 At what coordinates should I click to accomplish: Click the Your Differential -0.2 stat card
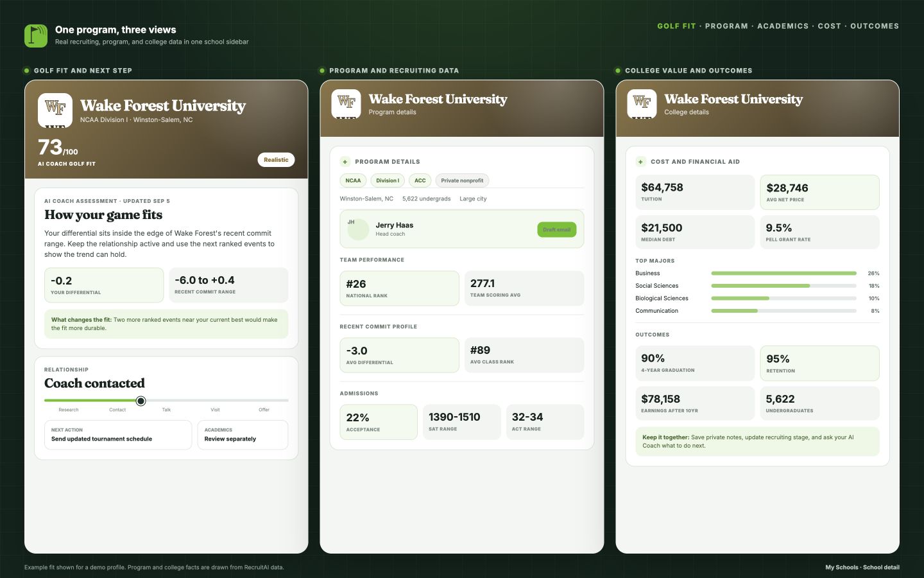(104, 285)
